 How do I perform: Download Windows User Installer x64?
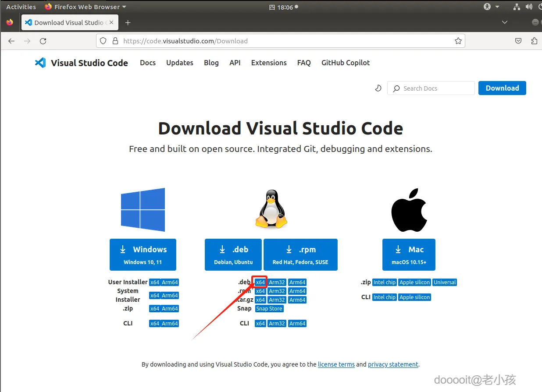pyautogui.click(x=155, y=283)
